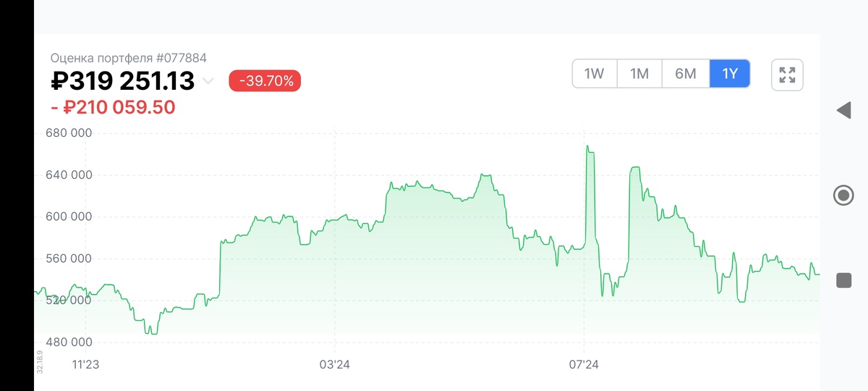The width and height of the screenshot is (868, 391).
Task: Tap the 600 000 gridline label
Action: pos(69,216)
